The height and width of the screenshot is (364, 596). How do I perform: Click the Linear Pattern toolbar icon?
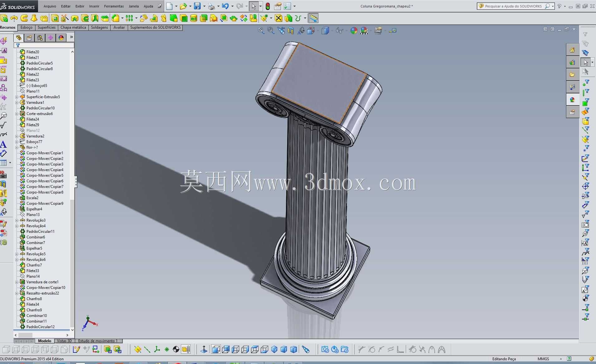click(129, 18)
